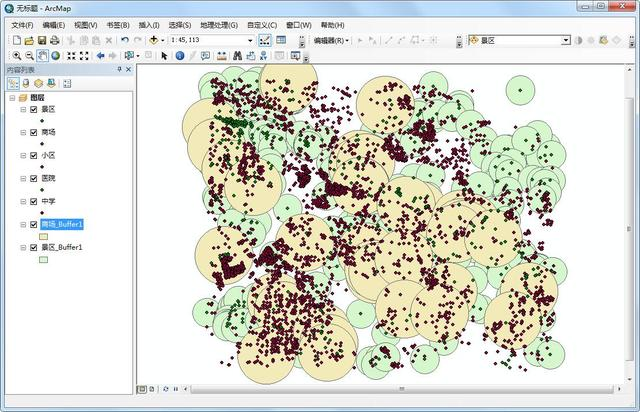Collapse the 图层 data frame node

click(x=12, y=98)
